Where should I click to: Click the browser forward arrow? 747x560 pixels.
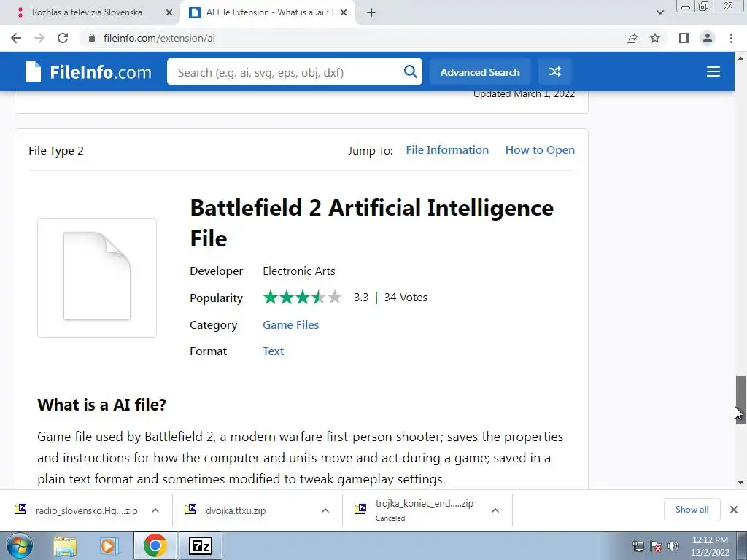coord(39,38)
